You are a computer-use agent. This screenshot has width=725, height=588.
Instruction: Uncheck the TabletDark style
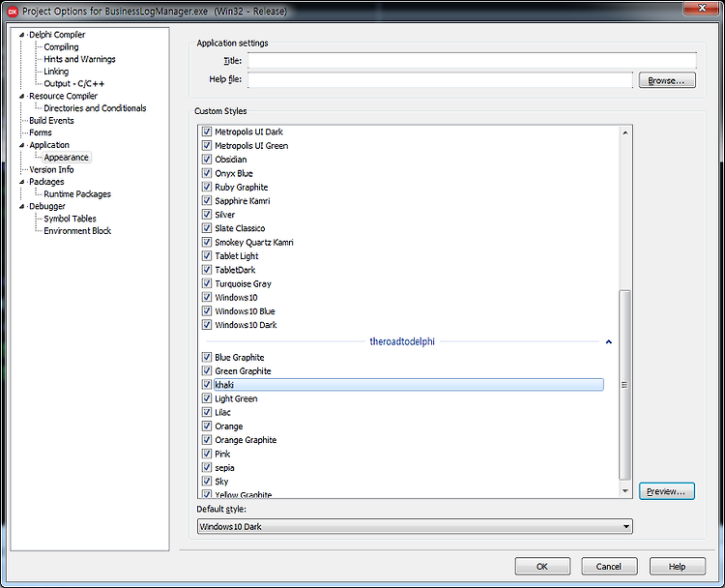tap(207, 270)
